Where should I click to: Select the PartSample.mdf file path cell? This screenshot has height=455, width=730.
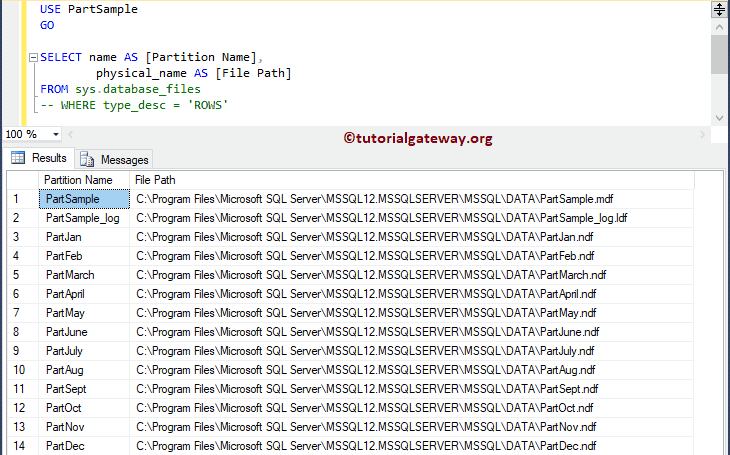[412, 199]
